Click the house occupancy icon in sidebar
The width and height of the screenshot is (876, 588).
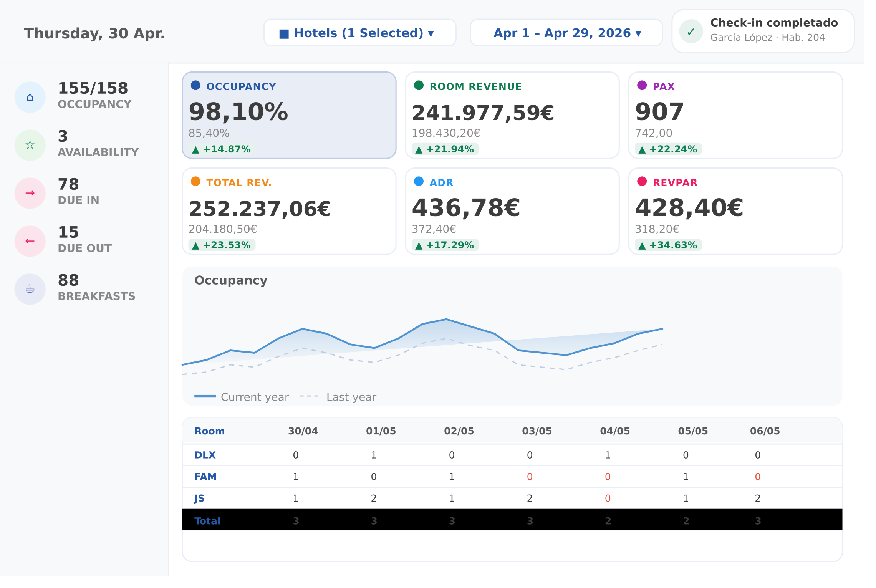click(30, 97)
